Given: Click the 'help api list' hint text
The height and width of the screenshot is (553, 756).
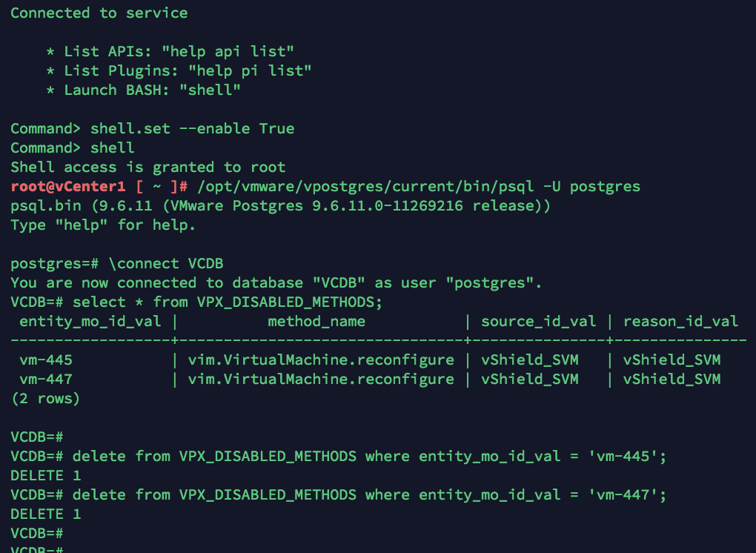Looking at the screenshot, I should [228, 52].
